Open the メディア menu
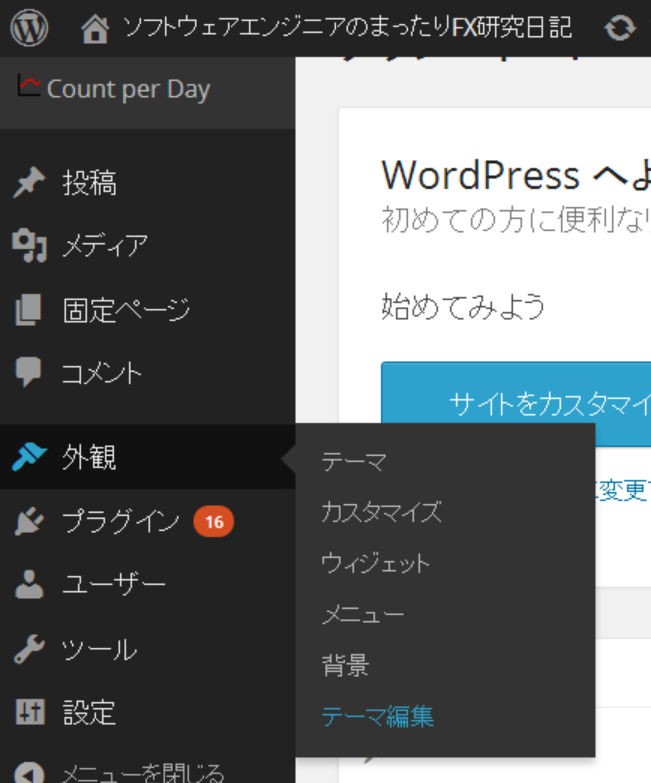The height and width of the screenshot is (783, 651). [105, 246]
